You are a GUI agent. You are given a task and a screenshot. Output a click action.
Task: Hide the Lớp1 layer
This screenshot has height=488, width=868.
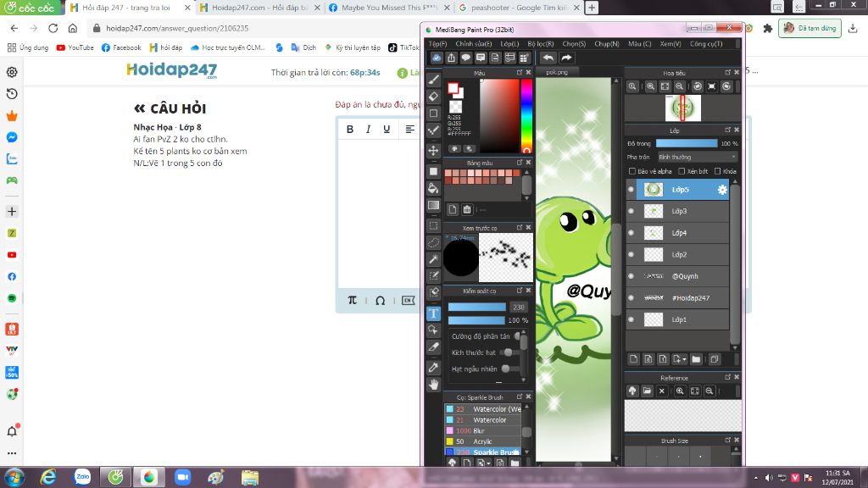coord(631,319)
